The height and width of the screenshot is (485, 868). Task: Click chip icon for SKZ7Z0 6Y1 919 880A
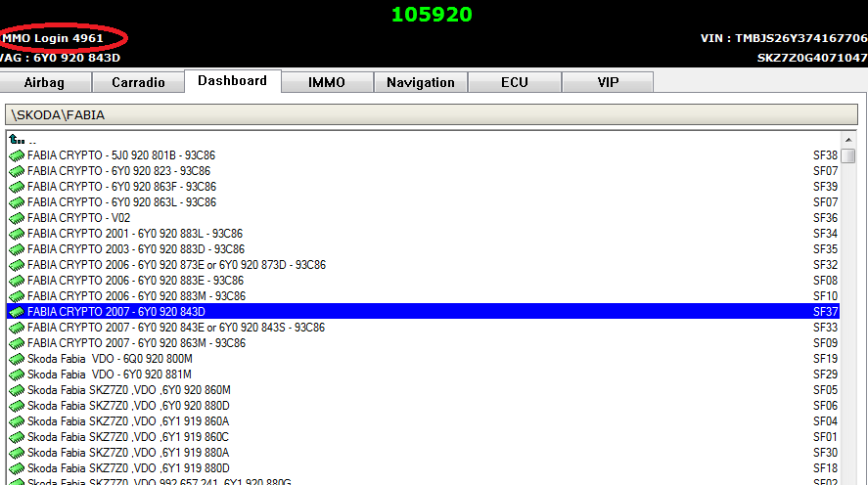17,453
